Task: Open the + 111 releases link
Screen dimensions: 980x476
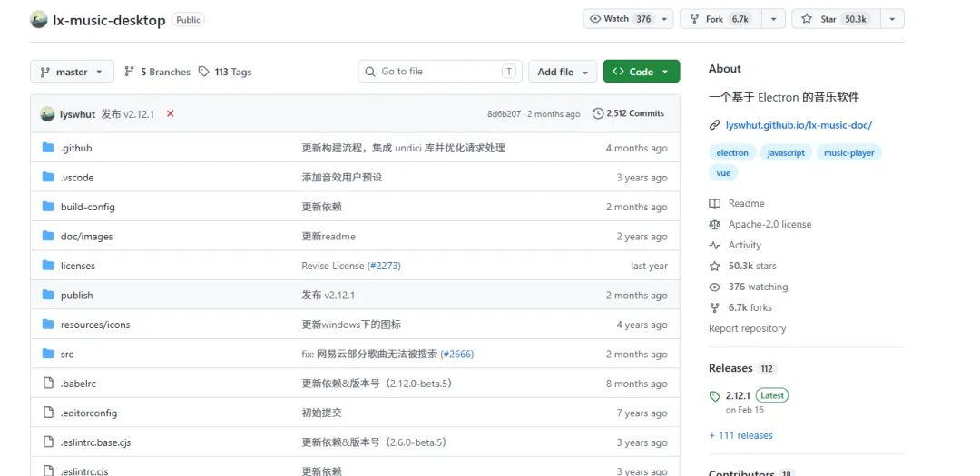Action: [740, 435]
